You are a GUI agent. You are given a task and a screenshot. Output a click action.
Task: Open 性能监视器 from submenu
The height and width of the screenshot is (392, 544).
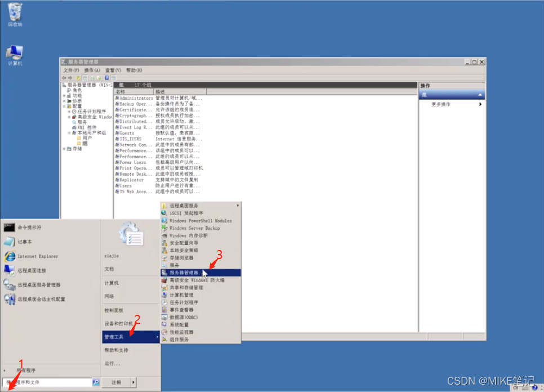(200, 332)
